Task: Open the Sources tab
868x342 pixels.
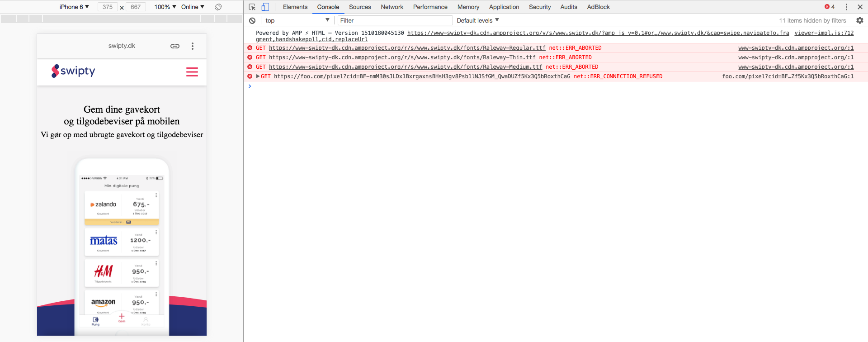Action: click(360, 7)
